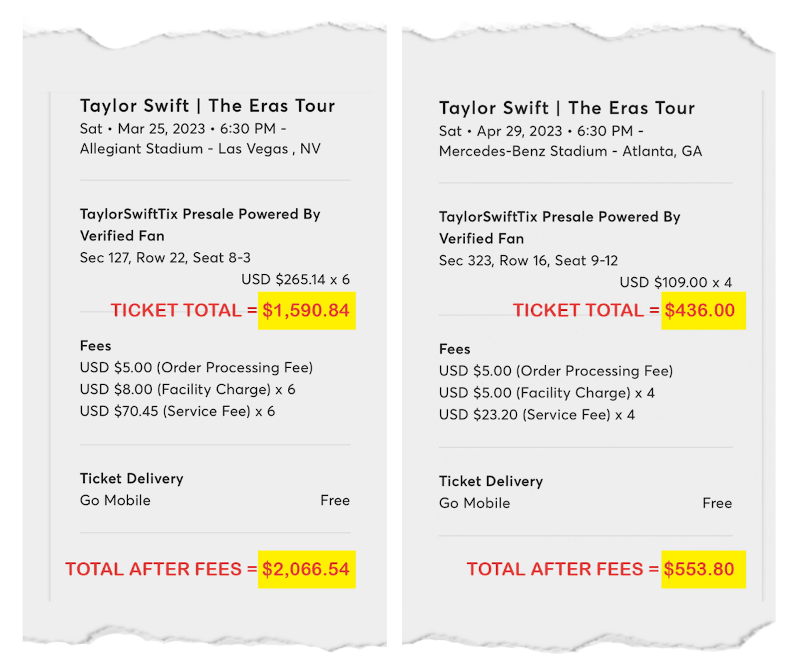Select the highlighted $436.00 ticket total
812x662 pixels.
703,310
